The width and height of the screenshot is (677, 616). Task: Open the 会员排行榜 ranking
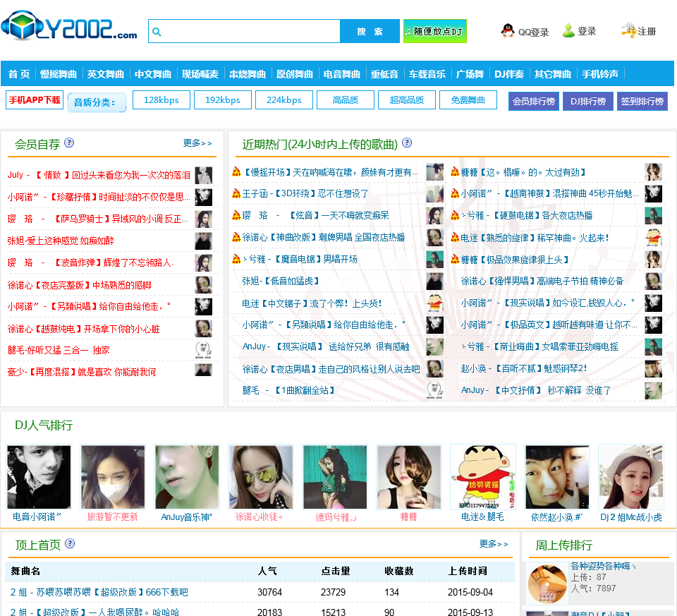[x=534, y=101]
